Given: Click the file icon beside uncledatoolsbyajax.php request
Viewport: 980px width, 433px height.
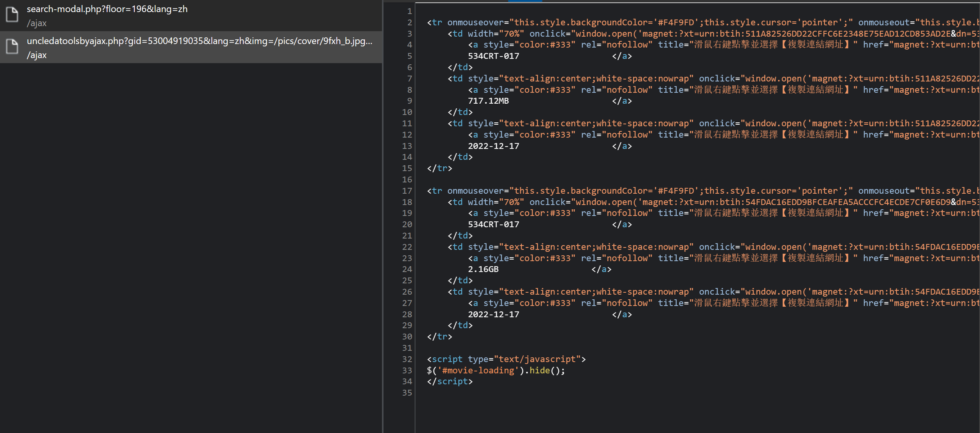Looking at the screenshot, I should 12,47.
